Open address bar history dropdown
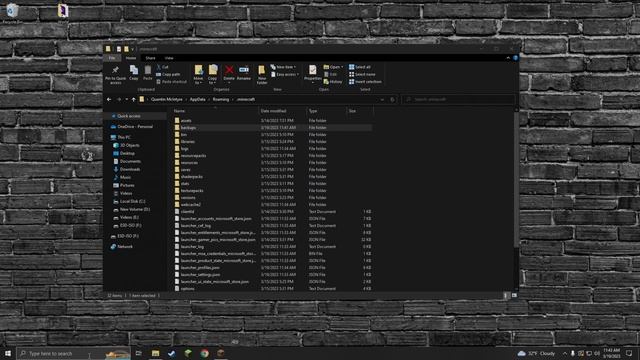The height and width of the screenshot is (360, 640). click(382, 99)
